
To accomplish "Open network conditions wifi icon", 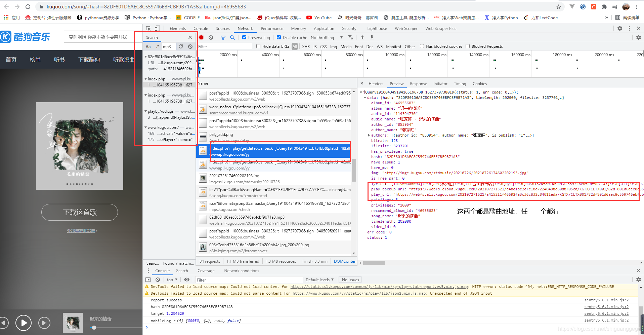I will [350, 37].
